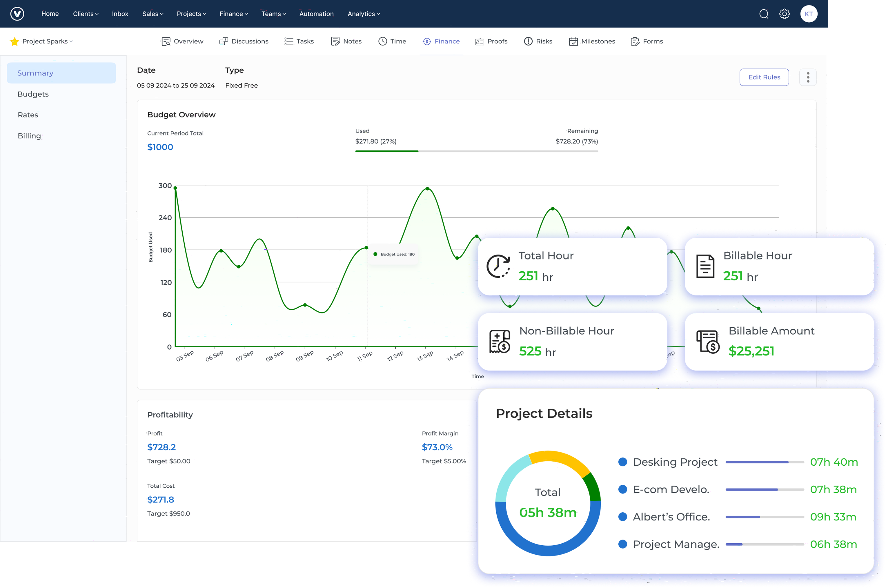The height and width of the screenshot is (588, 886).
Task: Click the 09h 33m Albert's Office time
Action: click(833, 517)
